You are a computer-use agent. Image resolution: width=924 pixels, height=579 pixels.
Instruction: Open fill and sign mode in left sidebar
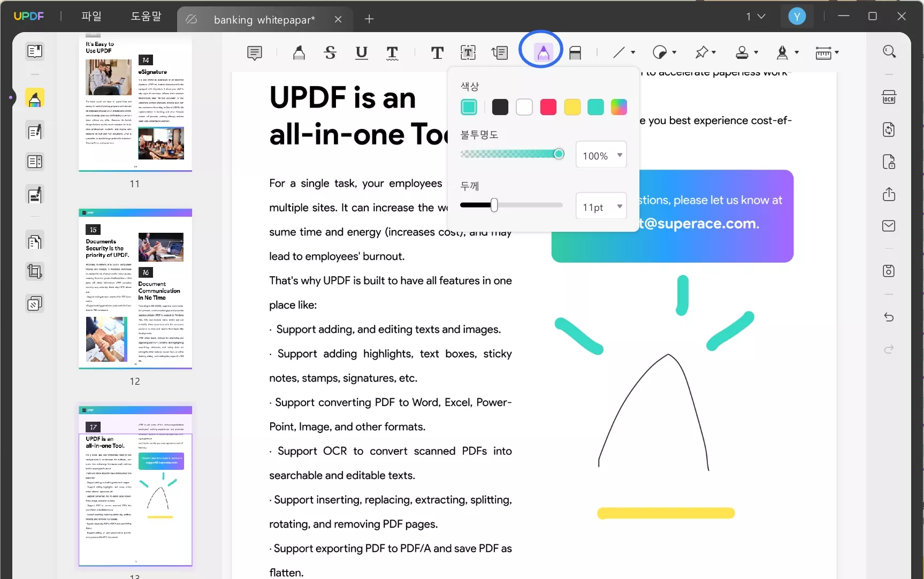point(35,195)
